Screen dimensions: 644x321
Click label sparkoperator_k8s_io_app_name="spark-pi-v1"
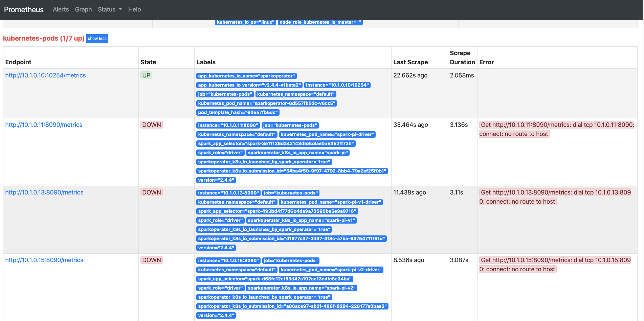click(x=302, y=221)
